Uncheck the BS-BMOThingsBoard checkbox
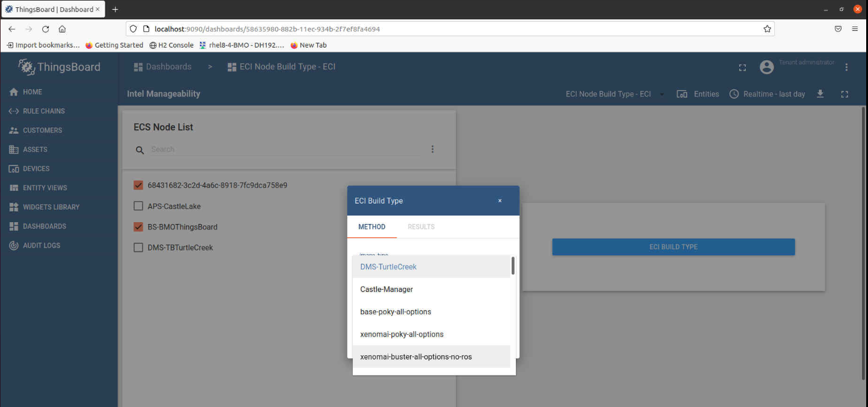Screen dimensions: 868x407 tap(138, 227)
